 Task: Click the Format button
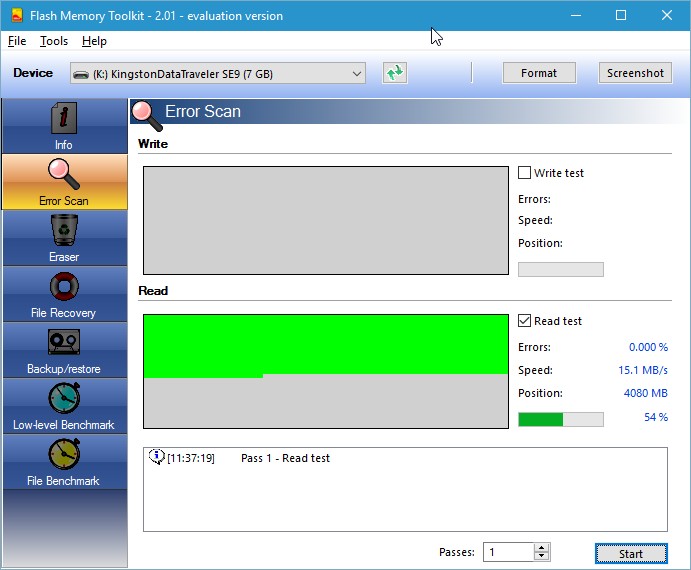click(x=539, y=73)
